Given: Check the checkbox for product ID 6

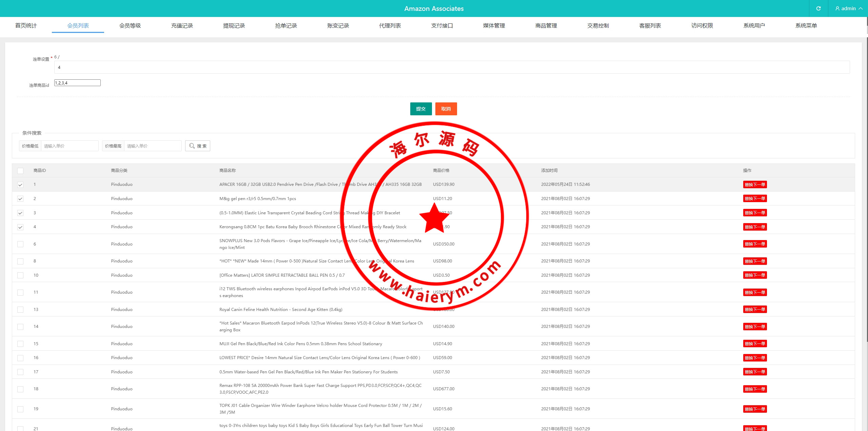Looking at the screenshot, I should pos(20,244).
